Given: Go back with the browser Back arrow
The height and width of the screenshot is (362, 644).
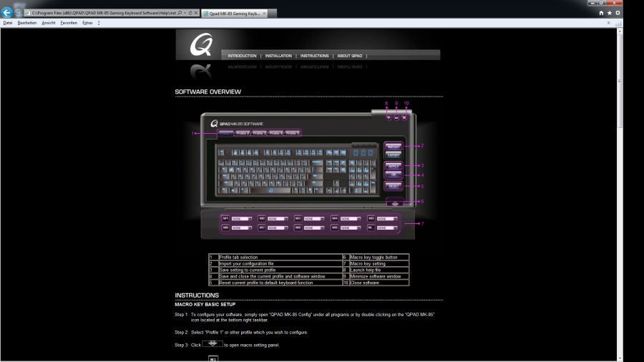Looking at the screenshot, I should click(6, 13).
